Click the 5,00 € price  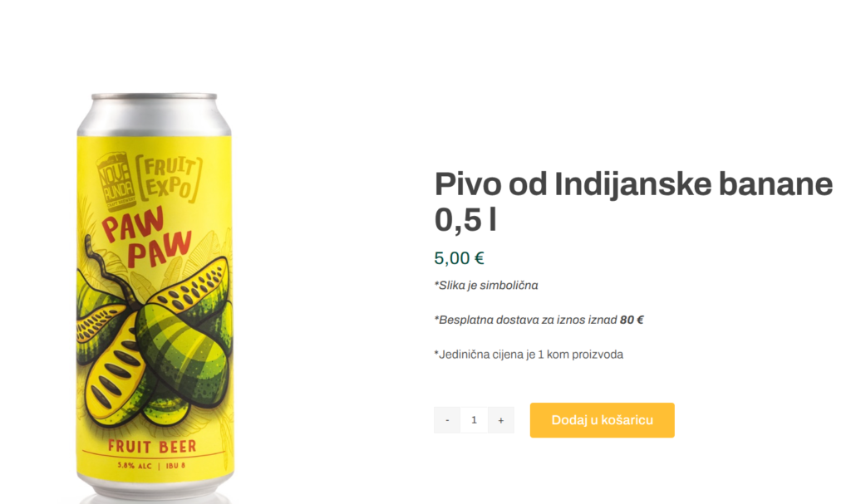click(459, 258)
